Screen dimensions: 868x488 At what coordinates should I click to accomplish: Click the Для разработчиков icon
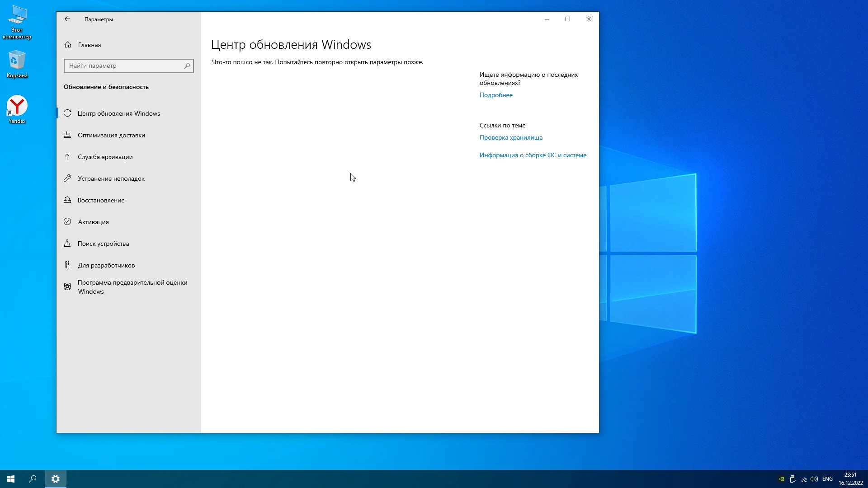[x=67, y=265]
